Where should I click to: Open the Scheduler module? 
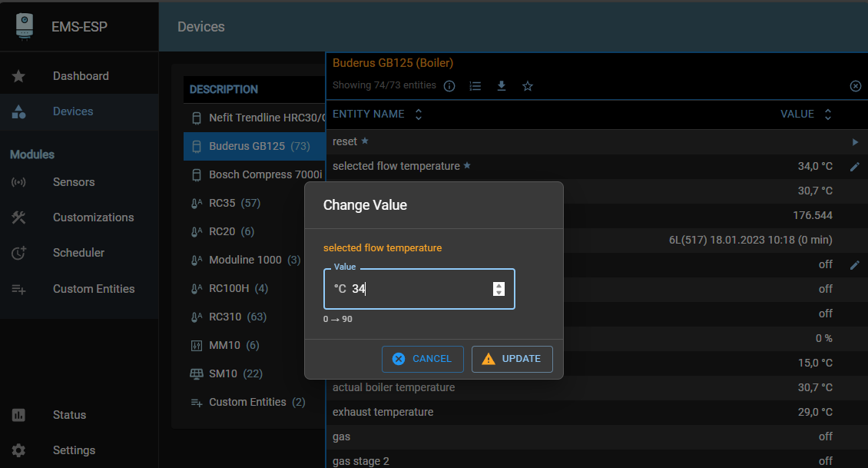tap(78, 253)
